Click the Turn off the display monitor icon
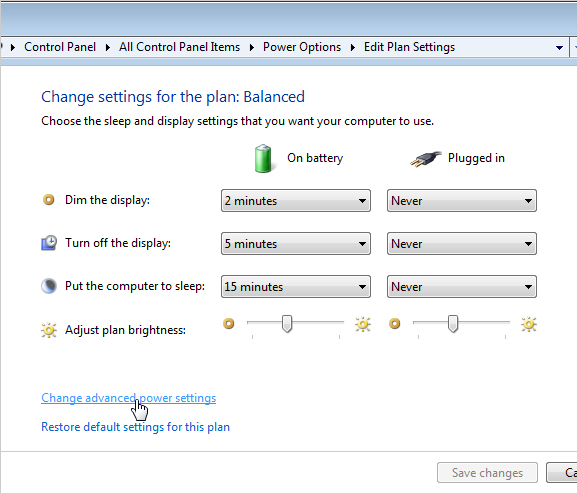 [x=49, y=243]
